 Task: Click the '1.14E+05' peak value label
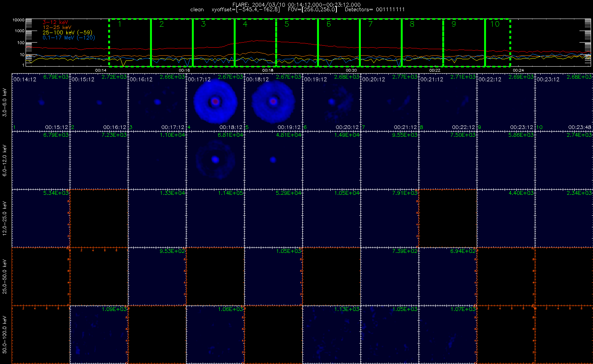point(231,193)
